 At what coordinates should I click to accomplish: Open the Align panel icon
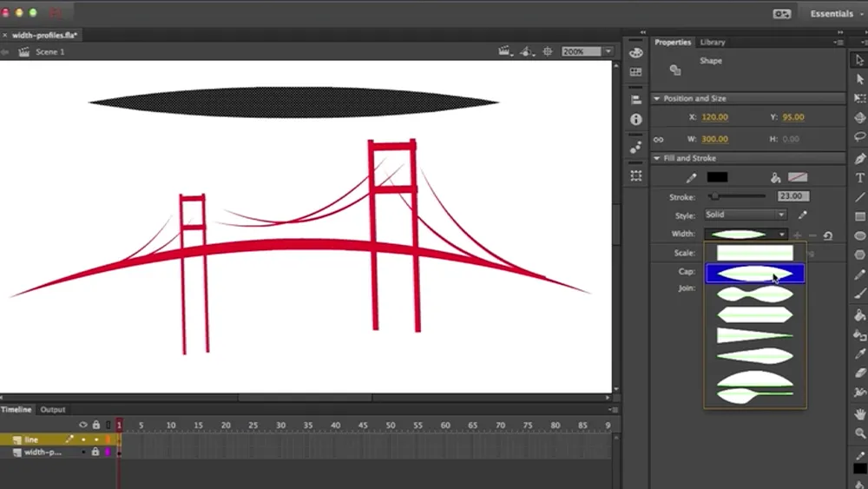[636, 100]
